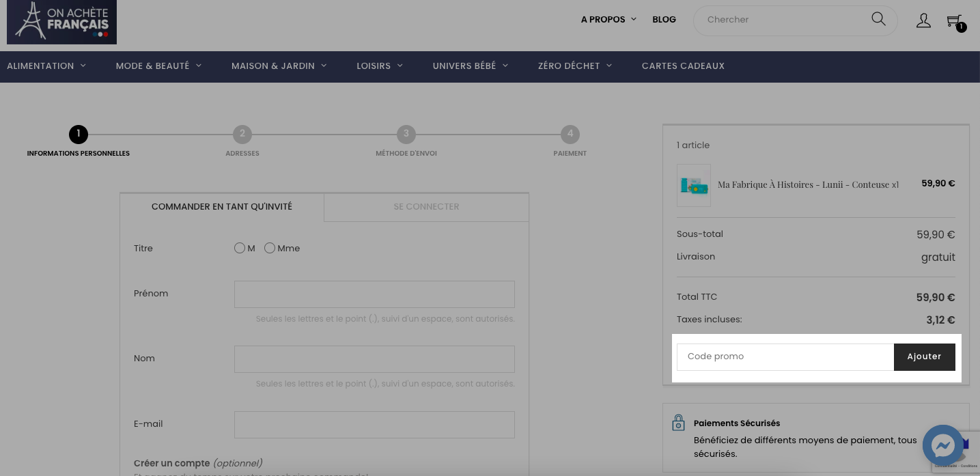Expand the Alimentation menu
980x476 pixels.
coord(46,66)
